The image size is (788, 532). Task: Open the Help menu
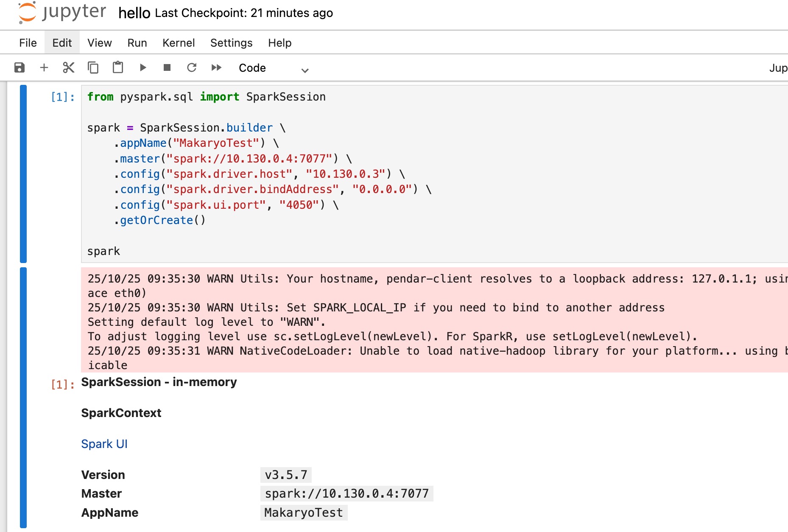tap(279, 43)
